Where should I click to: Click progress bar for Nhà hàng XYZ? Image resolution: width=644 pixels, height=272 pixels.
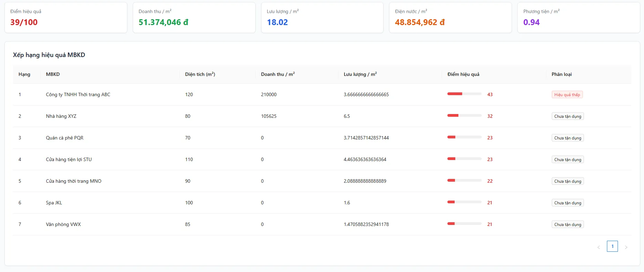point(465,115)
